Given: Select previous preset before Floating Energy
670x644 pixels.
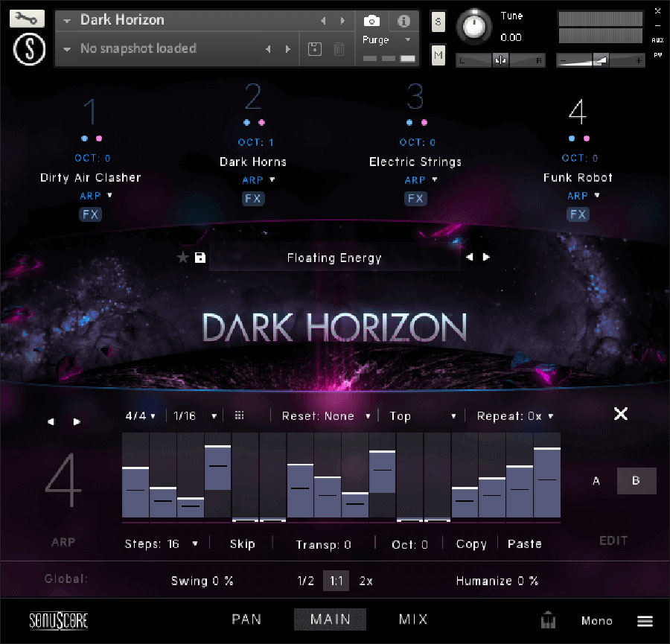Looking at the screenshot, I should coord(470,258).
